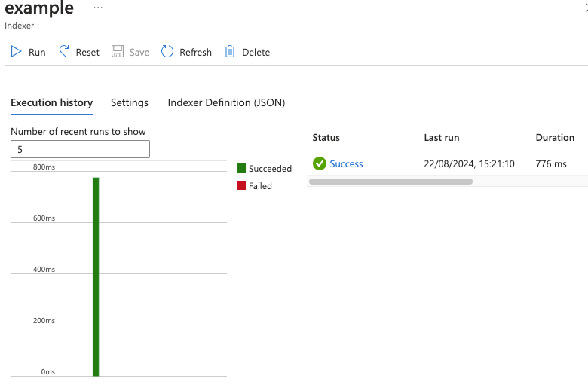
Task: Click the Failed red legend swatch
Action: [241, 185]
